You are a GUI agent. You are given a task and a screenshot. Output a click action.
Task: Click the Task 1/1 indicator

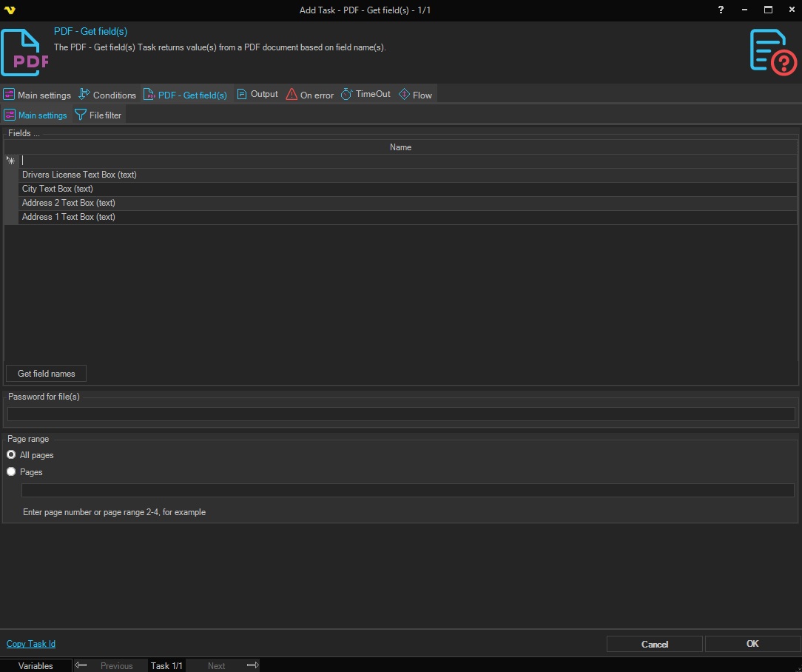point(166,666)
